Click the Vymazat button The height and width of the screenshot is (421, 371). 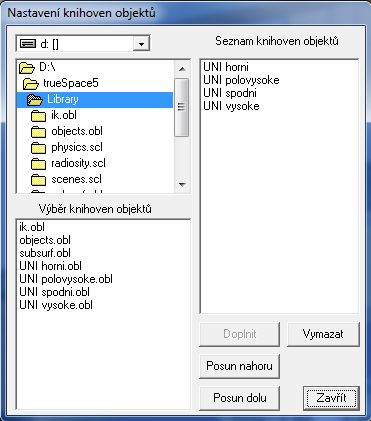323,334
